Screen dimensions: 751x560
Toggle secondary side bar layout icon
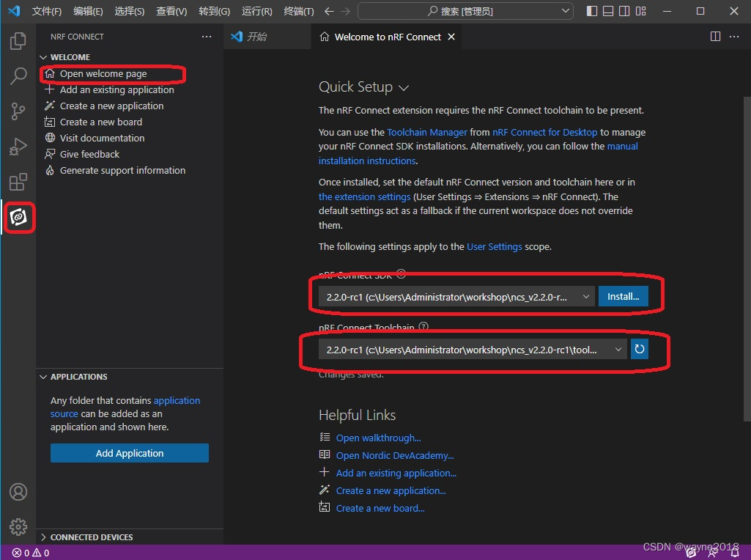point(624,11)
